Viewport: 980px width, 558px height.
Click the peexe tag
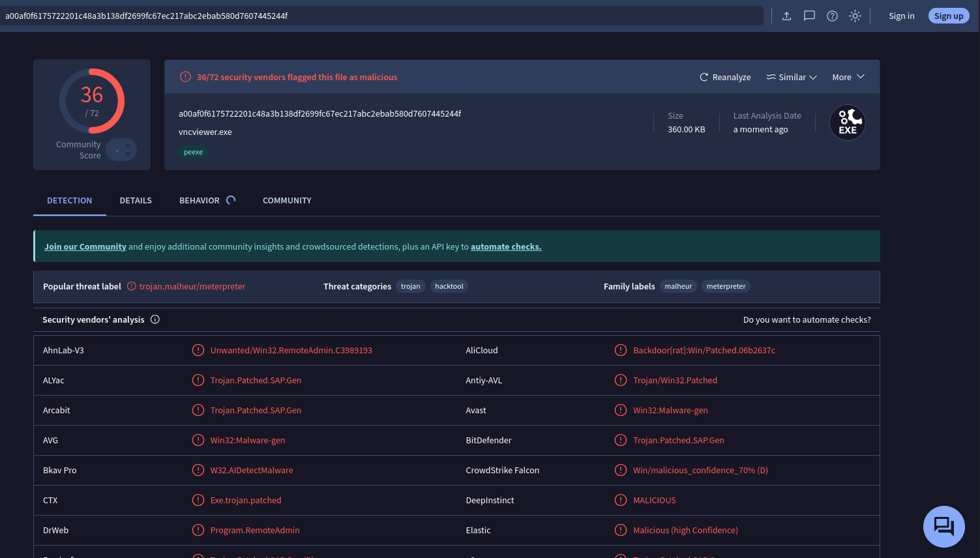193,152
